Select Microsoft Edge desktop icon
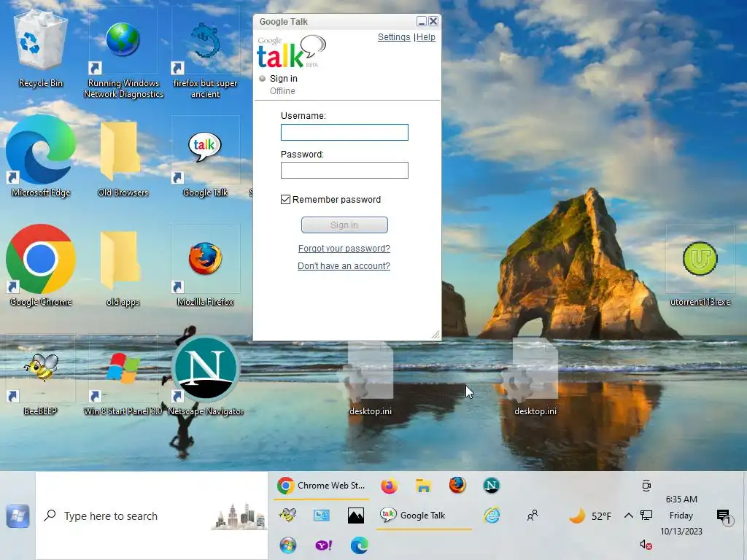The height and width of the screenshot is (560, 747). point(41,156)
